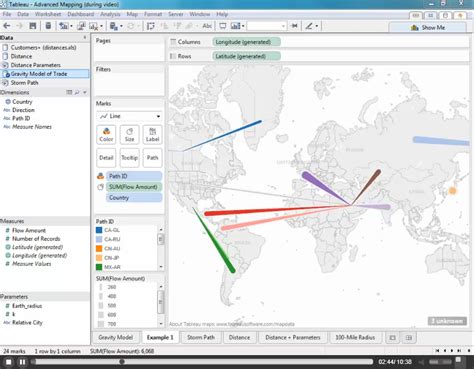
Task: Click the Highlight pen icon in toolbar
Action: pyautogui.click(x=309, y=26)
